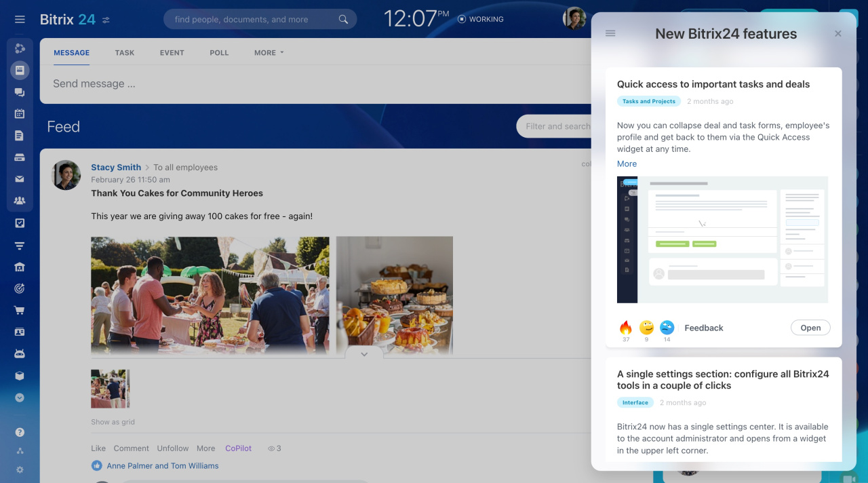Open the Webmail envelope icon in the sidebar
This screenshot has width=868, height=483.
click(x=20, y=179)
